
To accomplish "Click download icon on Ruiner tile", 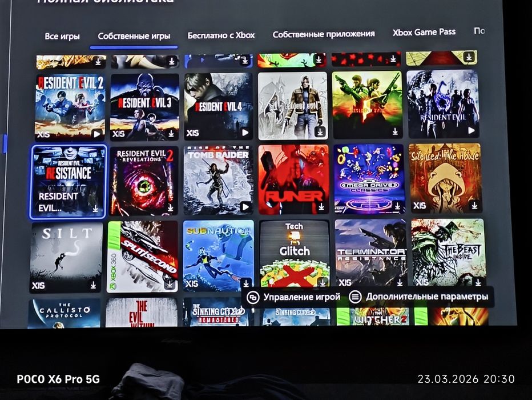I will tap(321, 206).
